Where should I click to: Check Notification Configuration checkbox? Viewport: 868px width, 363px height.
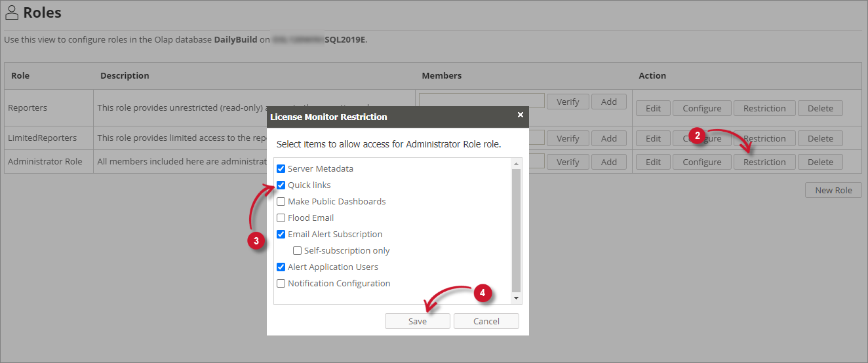[281, 283]
